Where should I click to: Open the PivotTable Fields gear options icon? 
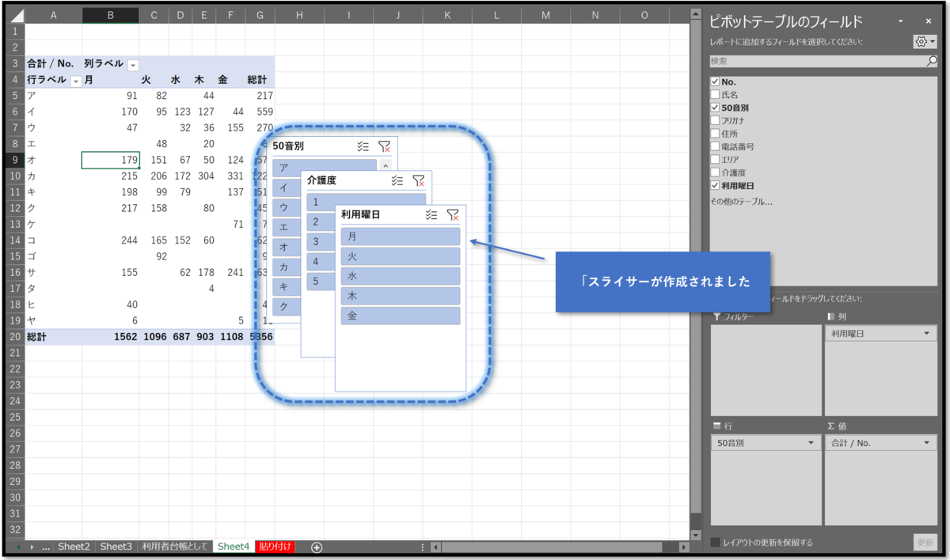[921, 40]
